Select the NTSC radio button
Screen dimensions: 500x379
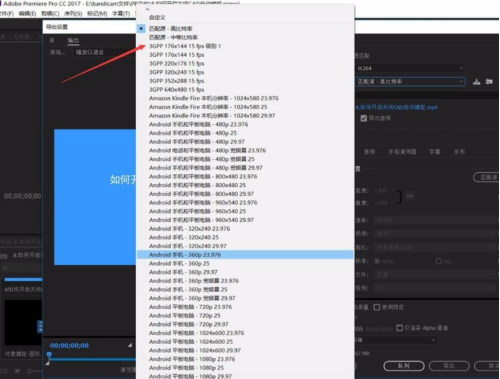tap(377, 261)
